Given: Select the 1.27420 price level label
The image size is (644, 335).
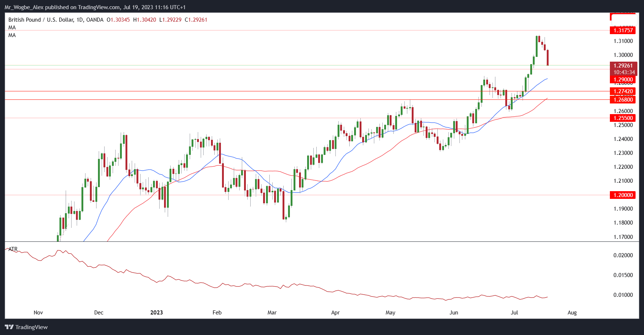Looking at the screenshot, I should [623, 91].
